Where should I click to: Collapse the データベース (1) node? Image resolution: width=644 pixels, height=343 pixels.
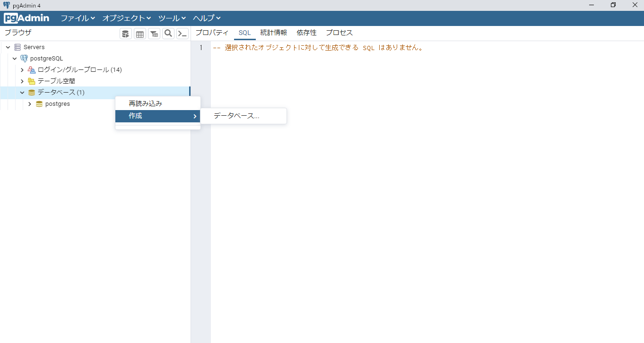click(x=22, y=93)
